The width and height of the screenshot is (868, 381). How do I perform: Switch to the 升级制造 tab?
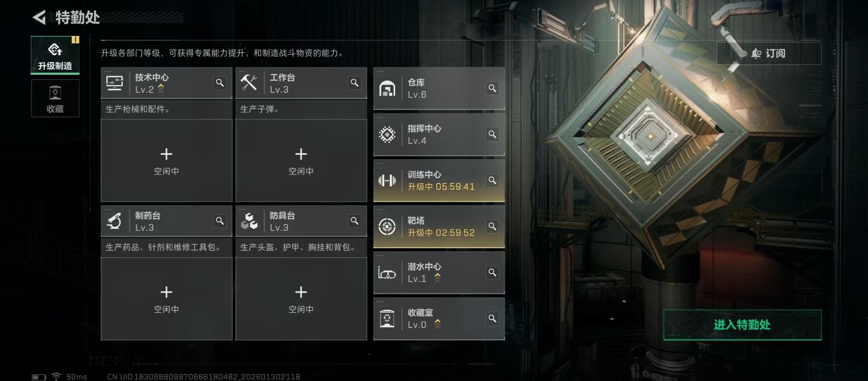(55, 55)
